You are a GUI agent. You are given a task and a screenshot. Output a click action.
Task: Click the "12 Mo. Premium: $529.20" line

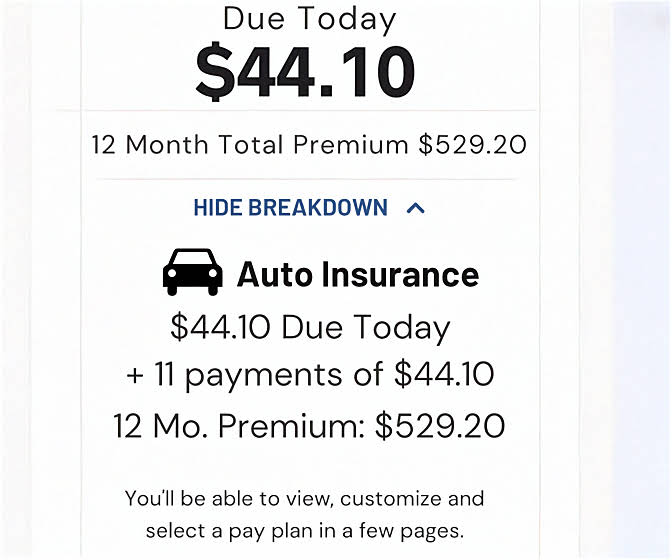point(309,425)
